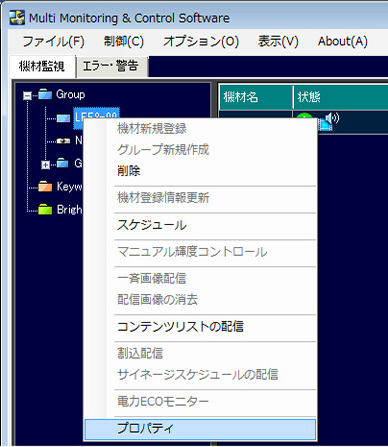Choose 機材新規登録 from context menu
The image size is (388, 447).
(x=200, y=129)
